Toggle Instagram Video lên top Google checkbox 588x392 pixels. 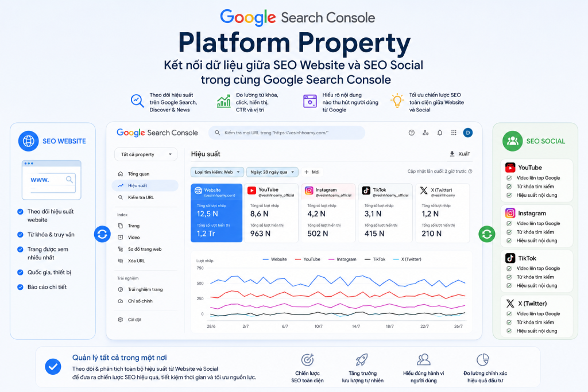[509, 224]
